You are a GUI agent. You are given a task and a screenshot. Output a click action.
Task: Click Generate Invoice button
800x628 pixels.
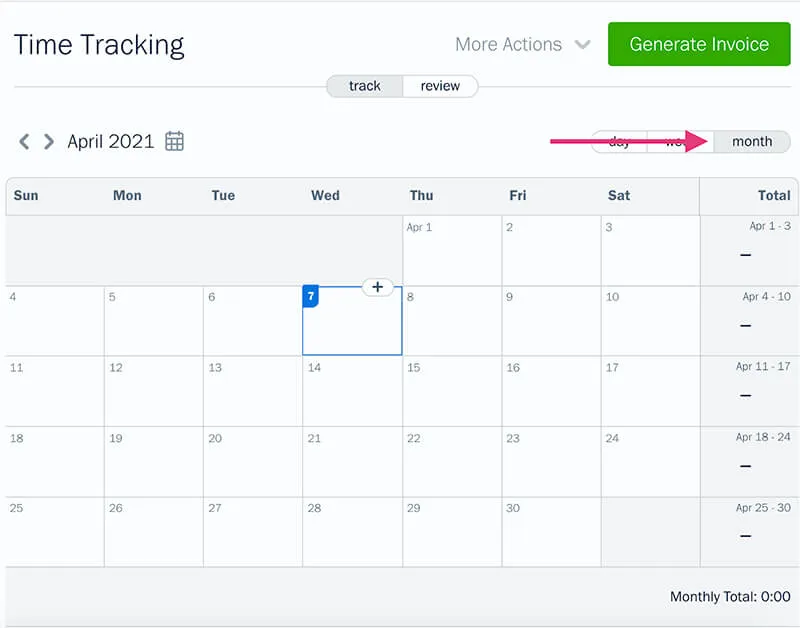pos(699,45)
